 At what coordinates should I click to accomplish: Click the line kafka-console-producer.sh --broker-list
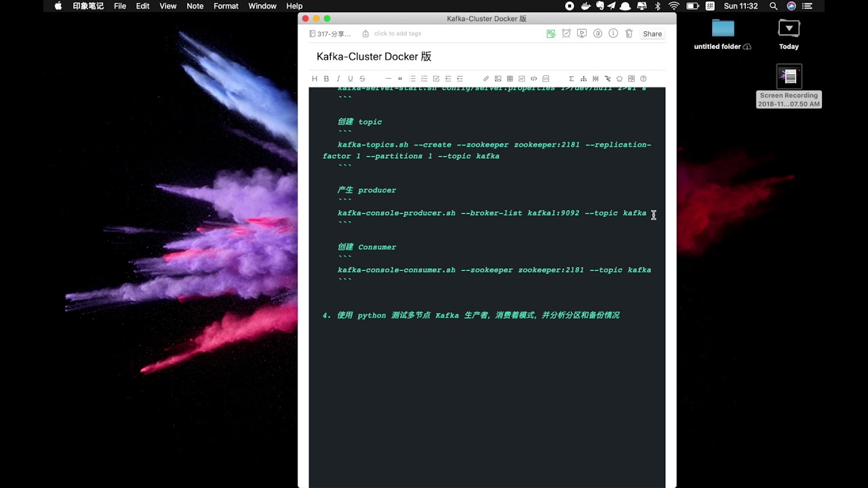click(x=492, y=213)
